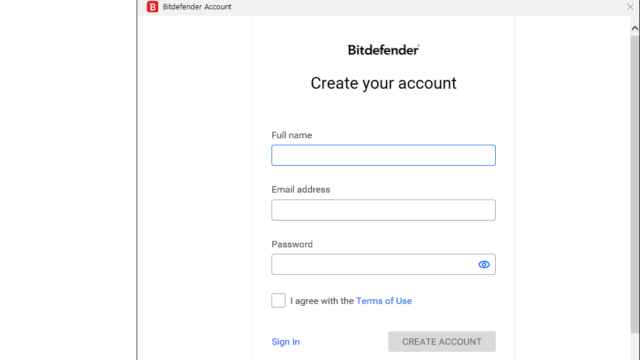Click the "Create your account" heading
Viewport: 640px width, 360px height.
(x=383, y=84)
